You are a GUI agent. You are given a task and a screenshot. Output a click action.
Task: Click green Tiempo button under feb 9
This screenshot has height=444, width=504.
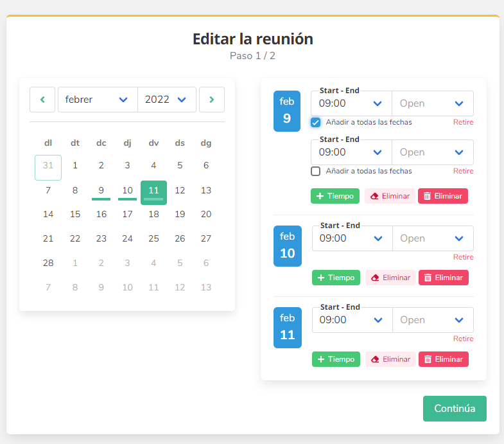tap(335, 196)
